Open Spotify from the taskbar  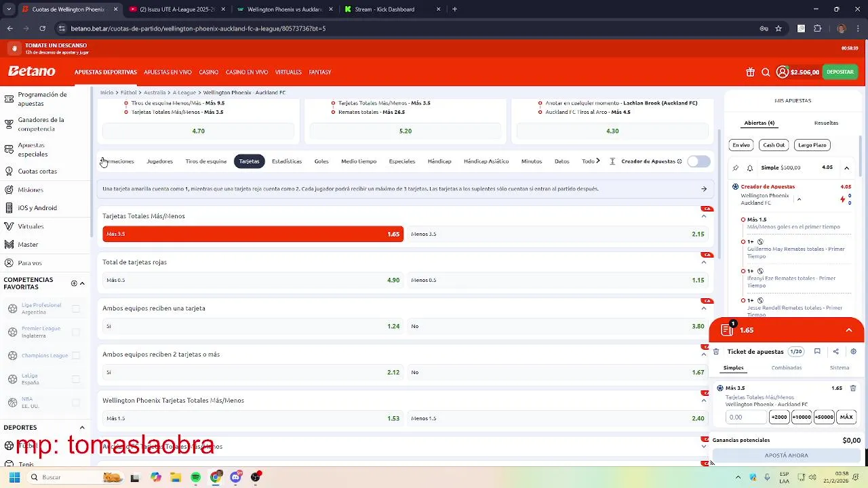(x=195, y=477)
